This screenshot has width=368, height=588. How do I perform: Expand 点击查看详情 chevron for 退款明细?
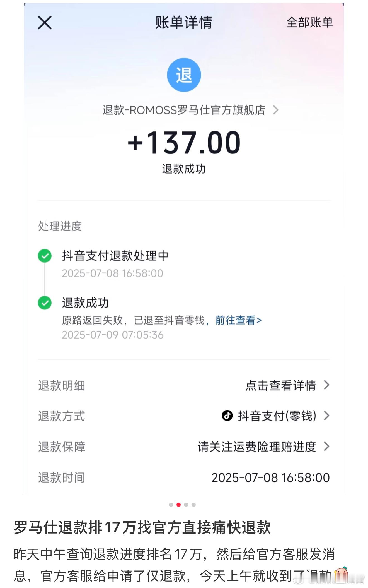pyautogui.click(x=327, y=385)
